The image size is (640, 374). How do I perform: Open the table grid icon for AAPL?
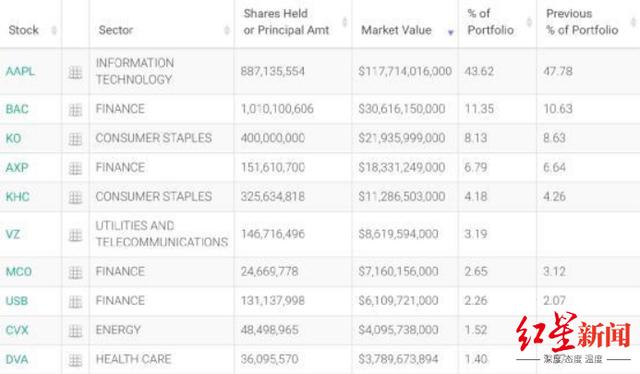point(75,73)
